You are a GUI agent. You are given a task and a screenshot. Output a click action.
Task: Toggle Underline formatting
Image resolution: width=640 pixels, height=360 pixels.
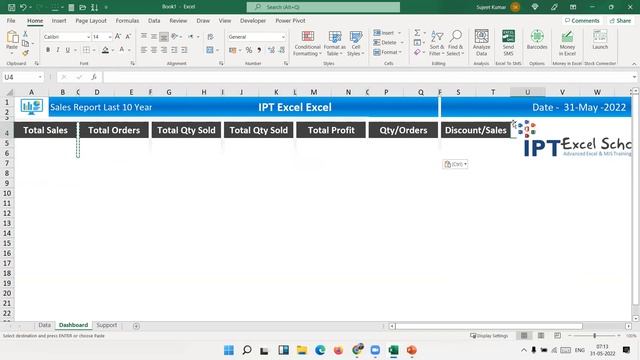(68, 50)
